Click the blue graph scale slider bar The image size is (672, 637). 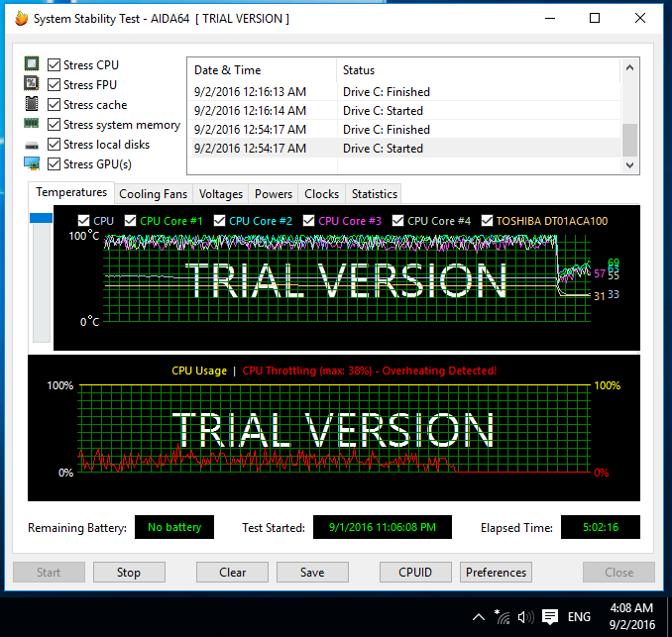pyautogui.click(x=41, y=217)
